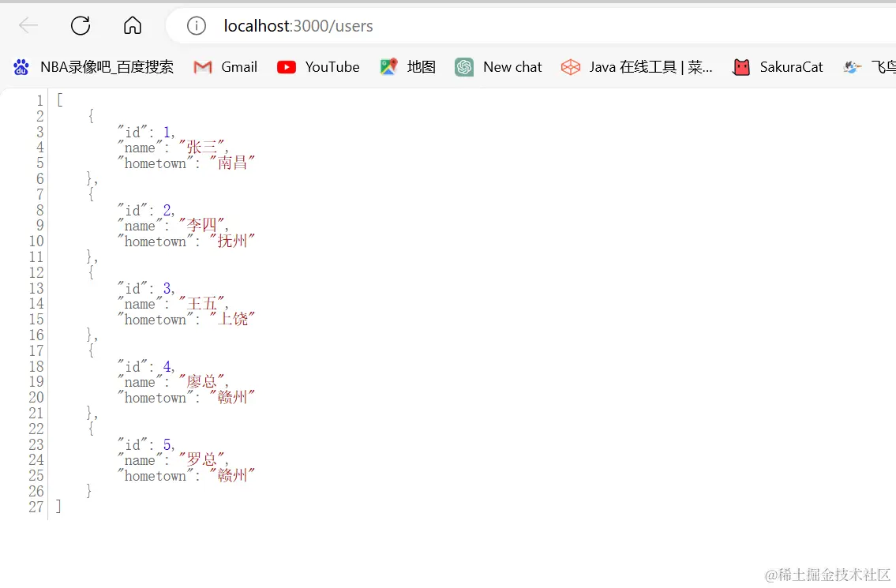Image resolution: width=896 pixels, height=588 pixels.
Task: Click hometown "赣州" on line 20
Action: point(232,397)
